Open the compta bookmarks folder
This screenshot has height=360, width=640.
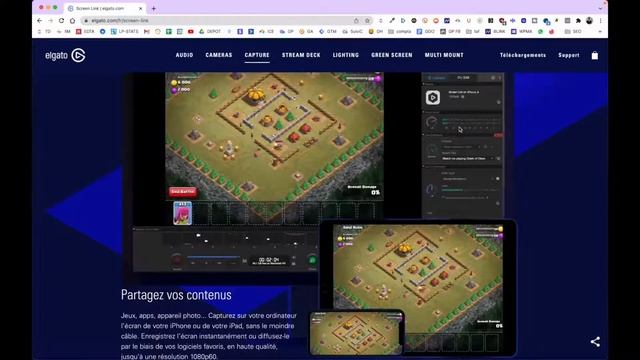pos(400,31)
